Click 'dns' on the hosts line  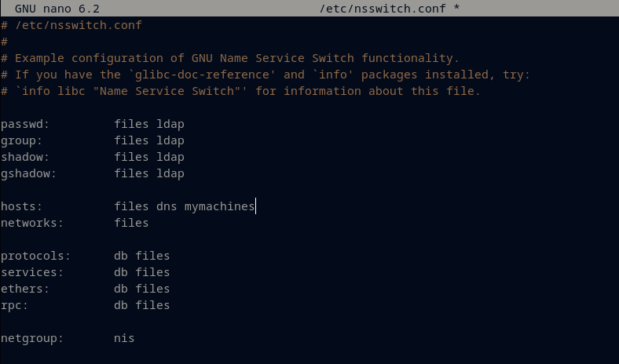(x=167, y=206)
